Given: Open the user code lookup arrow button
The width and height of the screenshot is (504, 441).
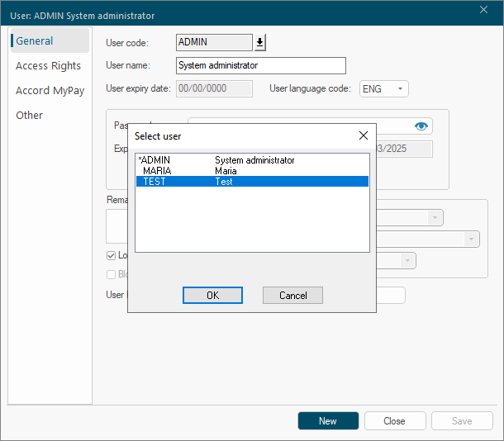Looking at the screenshot, I should [x=260, y=42].
